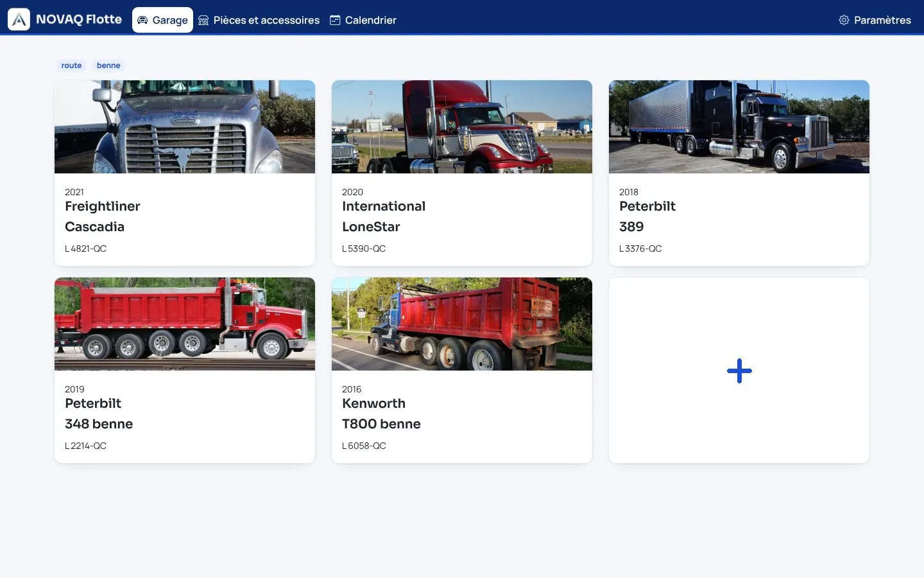924x578 pixels.
Task: Click the calendar icon beside Calendrier
Action: pos(335,20)
